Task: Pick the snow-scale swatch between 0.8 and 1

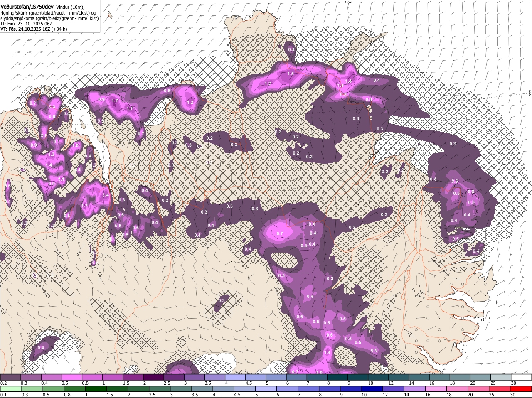Action: tap(92, 377)
